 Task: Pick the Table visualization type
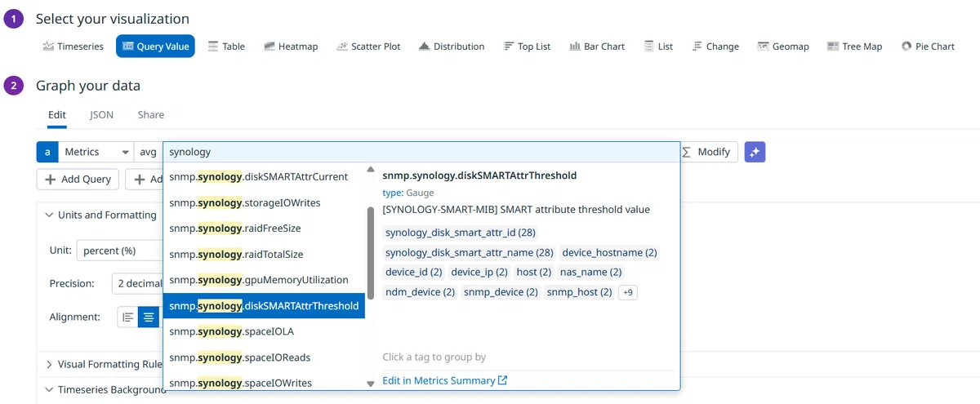click(x=226, y=47)
